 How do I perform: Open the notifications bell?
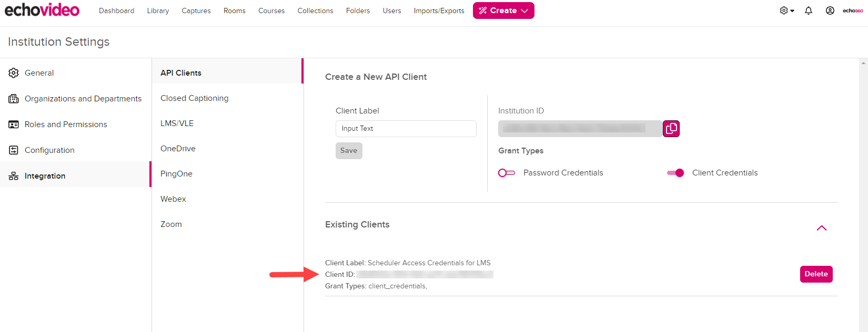point(809,11)
